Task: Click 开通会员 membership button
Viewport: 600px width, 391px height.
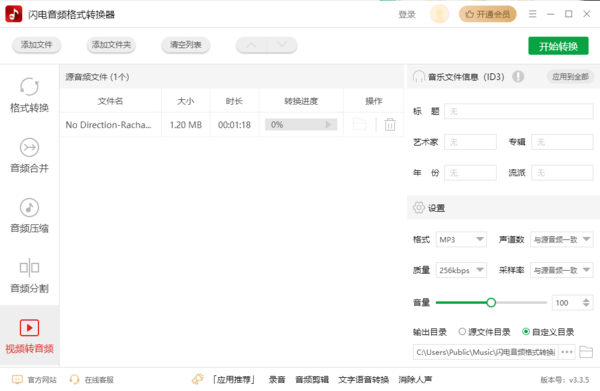Action: pyautogui.click(x=488, y=14)
